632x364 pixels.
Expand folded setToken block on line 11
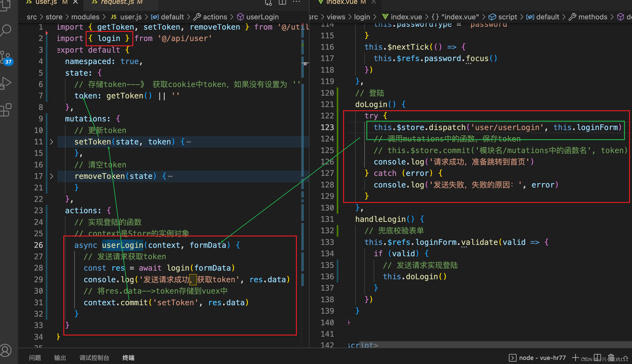coord(51,142)
